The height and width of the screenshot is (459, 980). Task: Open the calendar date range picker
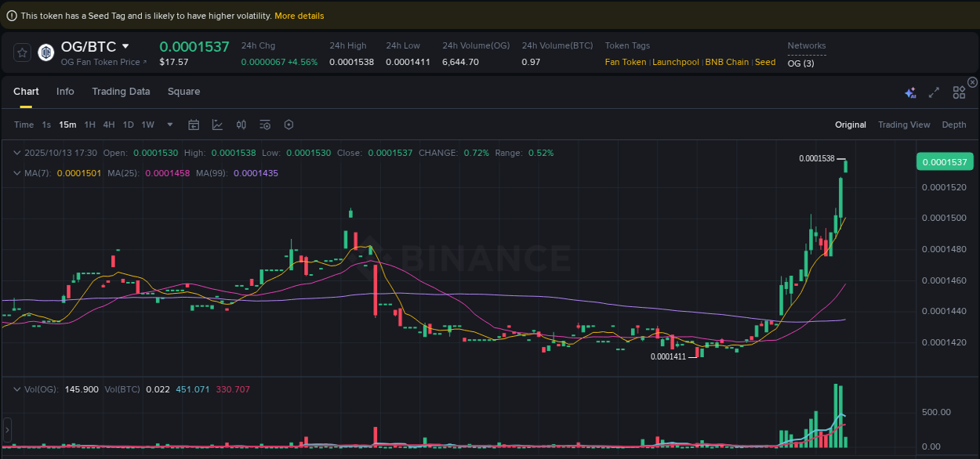click(194, 125)
